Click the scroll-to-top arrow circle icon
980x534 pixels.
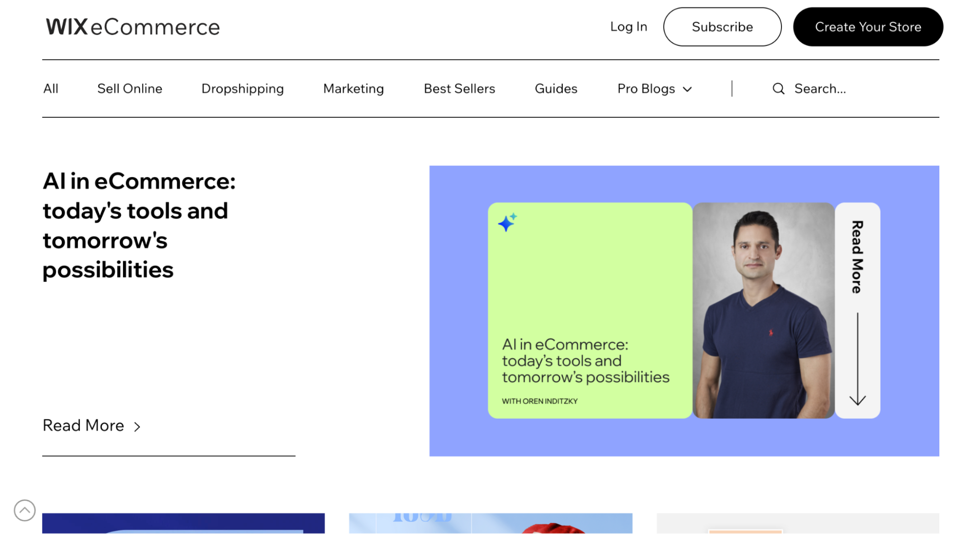click(x=25, y=510)
